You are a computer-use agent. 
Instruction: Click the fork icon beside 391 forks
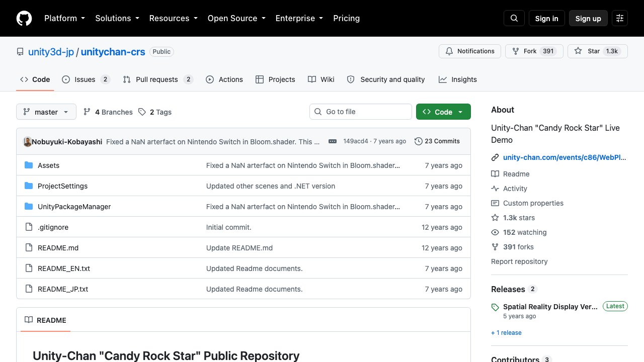tap(495, 247)
